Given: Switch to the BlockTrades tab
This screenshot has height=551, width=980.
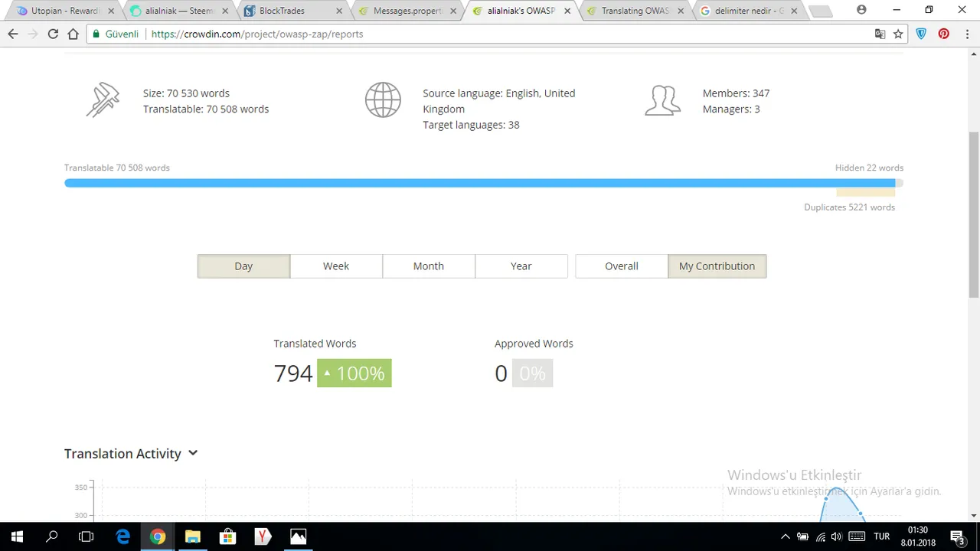Looking at the screenshot, I should (293, 11).
